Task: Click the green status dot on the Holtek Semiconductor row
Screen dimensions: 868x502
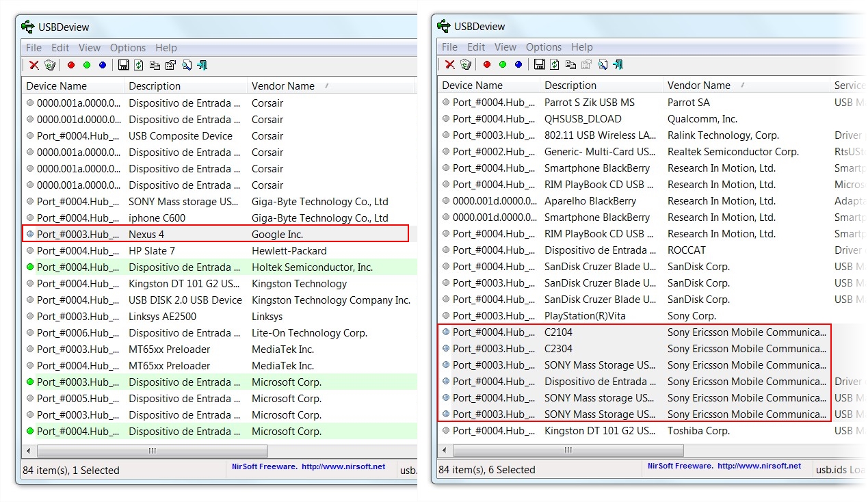Action: 30,267
